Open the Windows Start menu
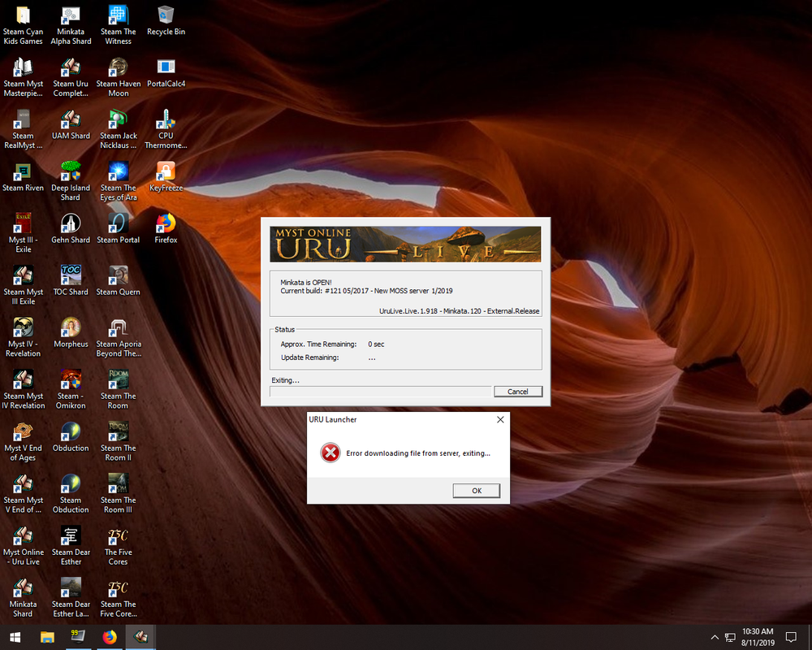812x650 pixels. pyautogui.click(x=15, y=637)
